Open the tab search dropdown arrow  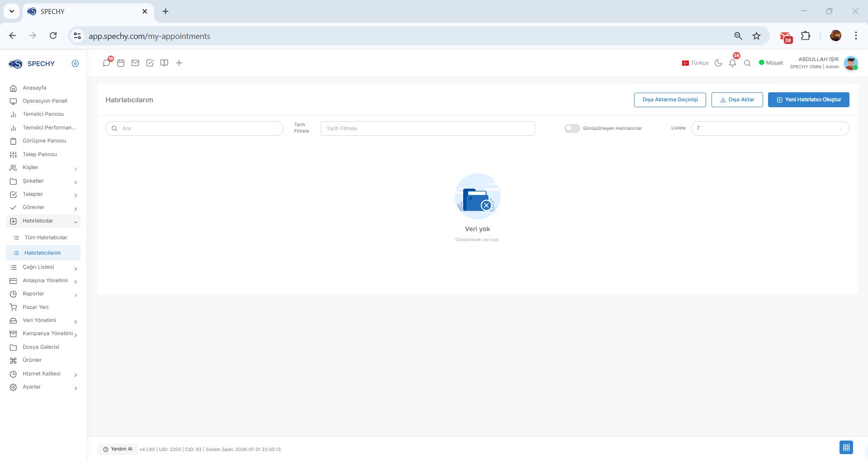coord(12,11)
